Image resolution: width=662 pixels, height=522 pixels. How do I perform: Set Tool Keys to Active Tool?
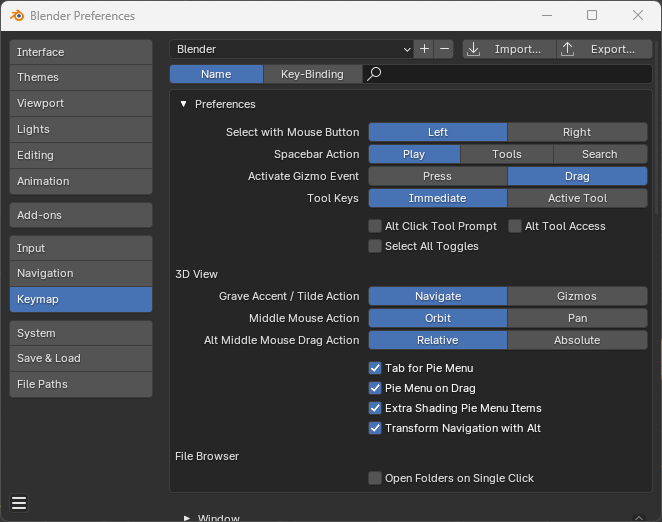577,198
